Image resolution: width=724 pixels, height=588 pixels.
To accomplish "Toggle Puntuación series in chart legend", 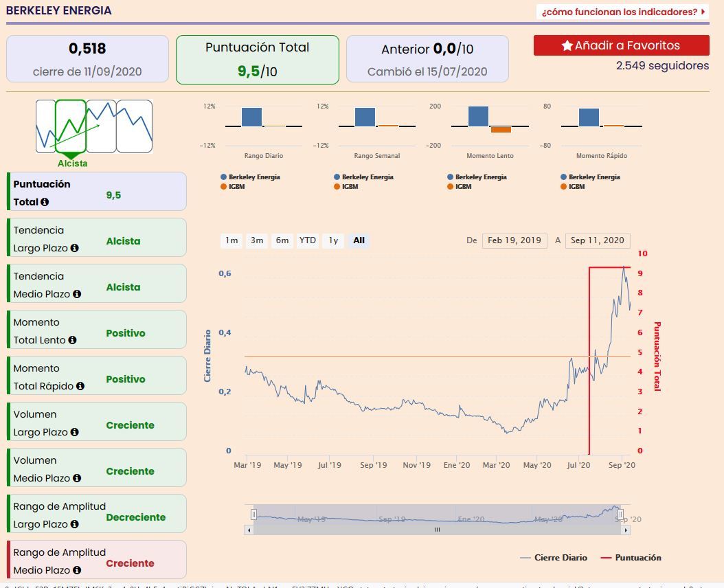I will point(631,558).
